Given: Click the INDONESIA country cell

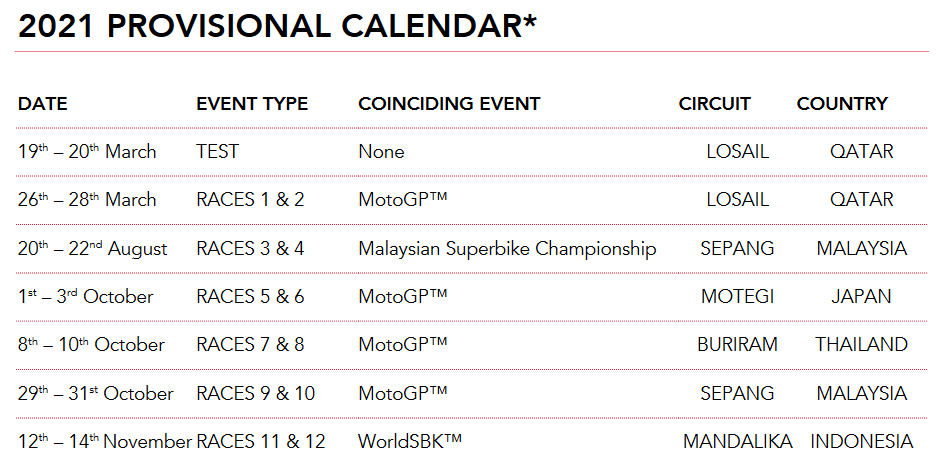Looking at the screenshot, I should click(x=861, y=441).
